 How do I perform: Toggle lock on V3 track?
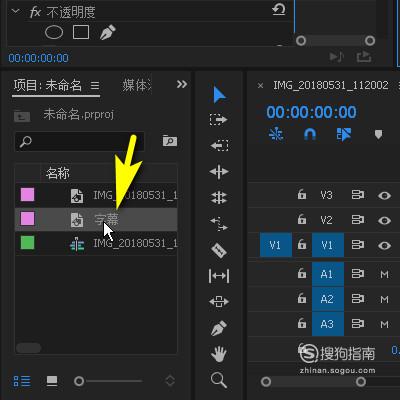pos(302,194)
